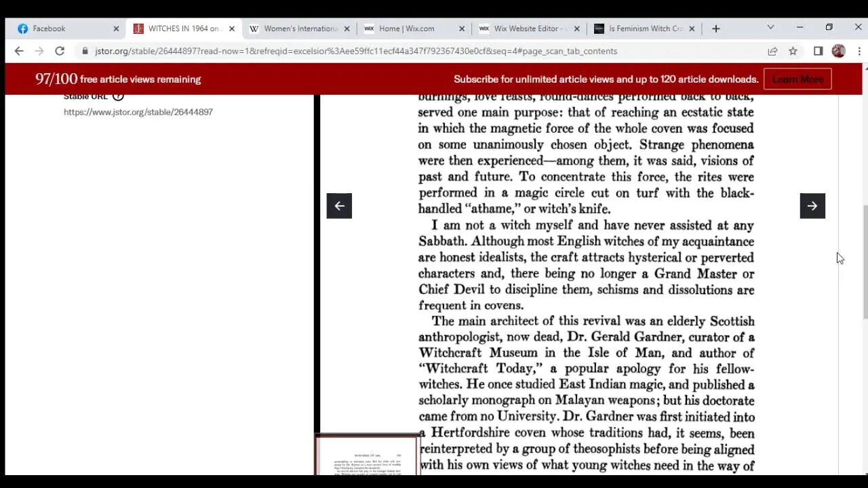868x488 pixels.
Task: Click the jstor.org/stable/26444897 URL text
Action: [138, 112]
